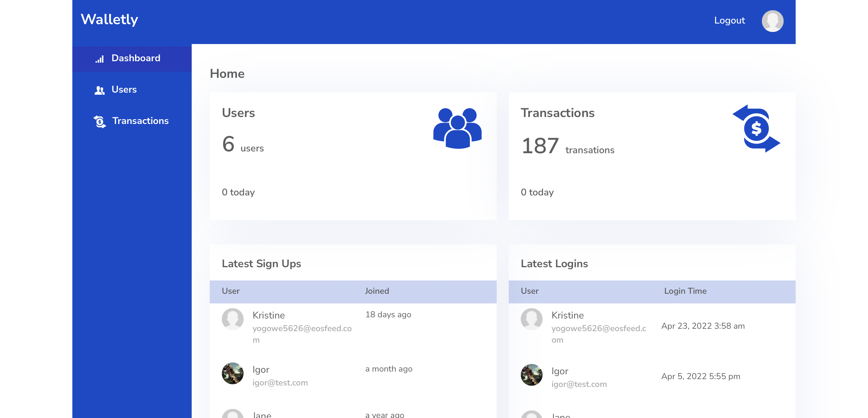Viewport: 868px width, 418px height.
Task: Click the 187 transactions count
Action: tap(540, 146)
